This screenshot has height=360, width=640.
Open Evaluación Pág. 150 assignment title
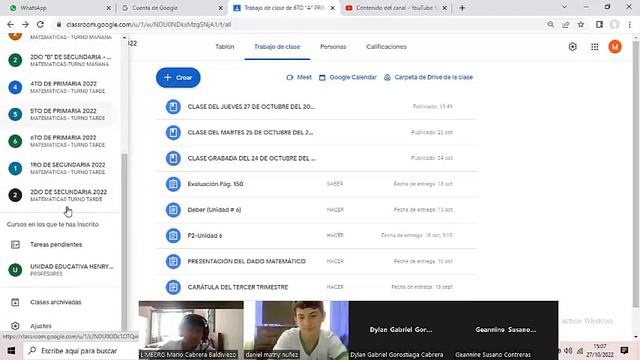pyautogui.click(x=215, y=184)
